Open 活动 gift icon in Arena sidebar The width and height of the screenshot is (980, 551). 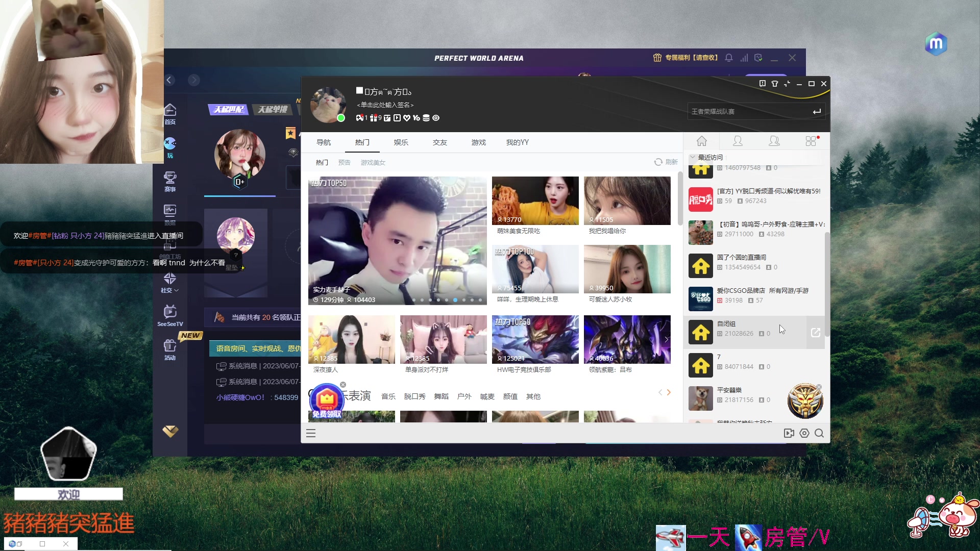click(170, 349)
